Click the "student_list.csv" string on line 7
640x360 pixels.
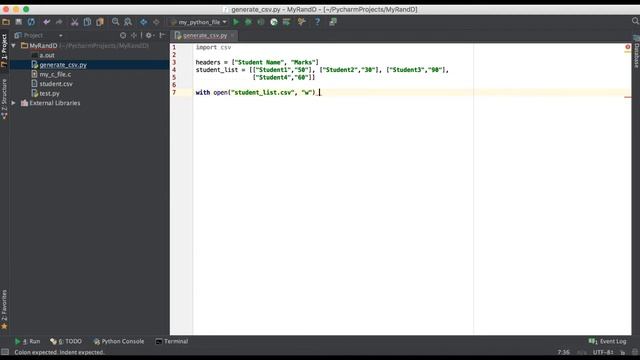(262, 93)
